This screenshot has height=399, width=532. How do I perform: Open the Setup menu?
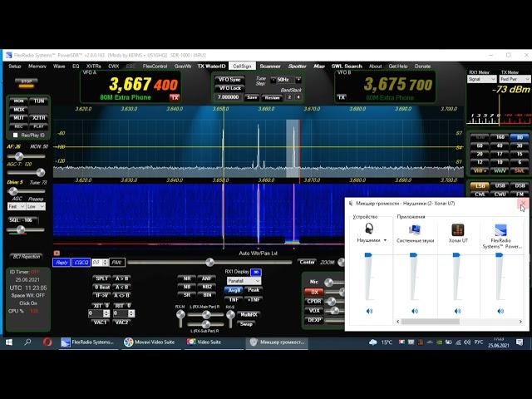[15, 66]
